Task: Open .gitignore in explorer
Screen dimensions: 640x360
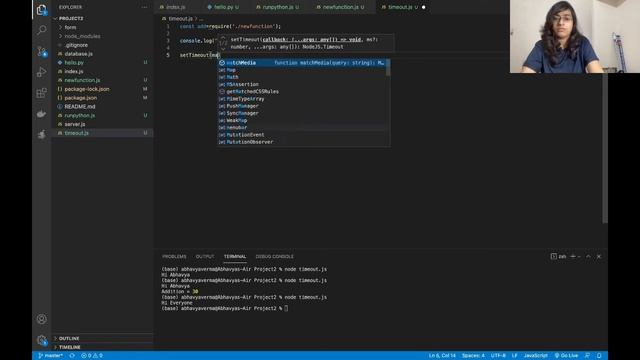Action: 102,45
